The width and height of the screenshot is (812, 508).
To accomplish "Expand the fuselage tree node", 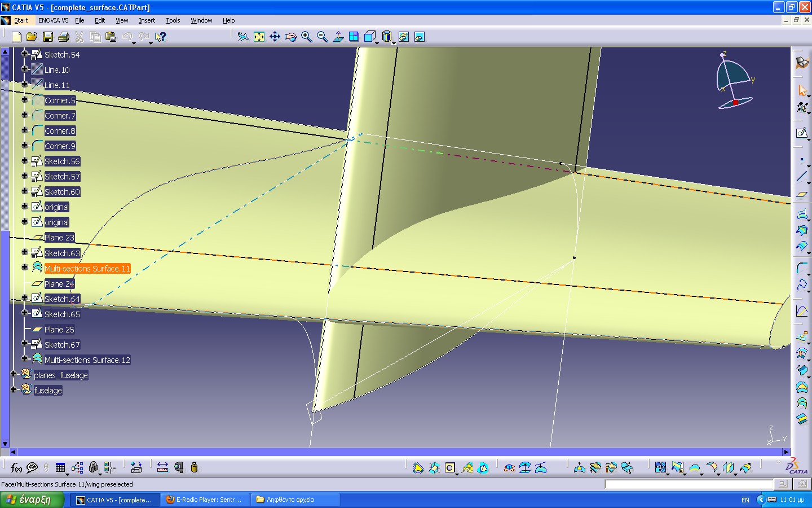I will coord(14,389).
